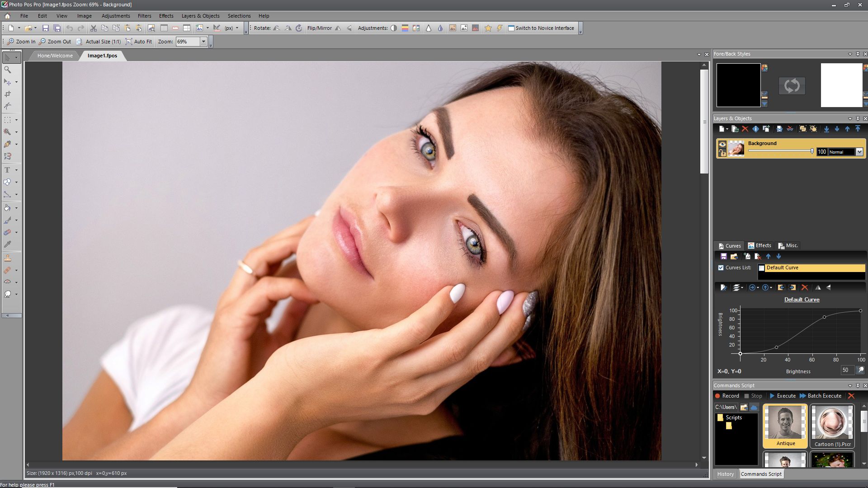Click the Auto Fit button
Image resolution: width=868 pixels, height=488 pixels.
tap(139, 42)
